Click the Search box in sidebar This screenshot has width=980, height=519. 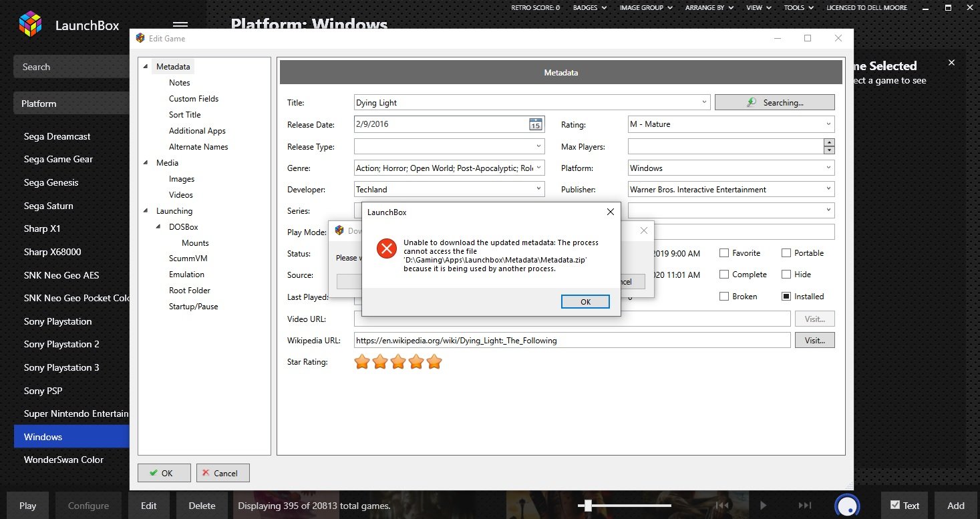click(71, 67)
